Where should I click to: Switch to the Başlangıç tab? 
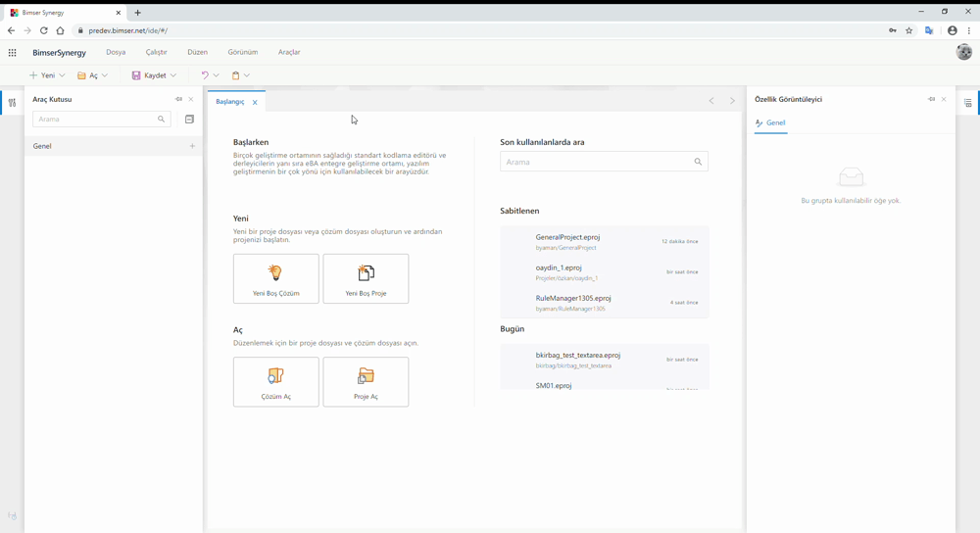tap(230, 101)
